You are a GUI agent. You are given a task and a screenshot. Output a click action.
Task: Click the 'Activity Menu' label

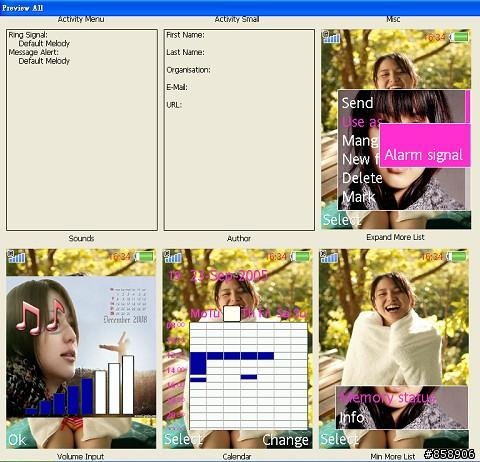tap(81, 19)
